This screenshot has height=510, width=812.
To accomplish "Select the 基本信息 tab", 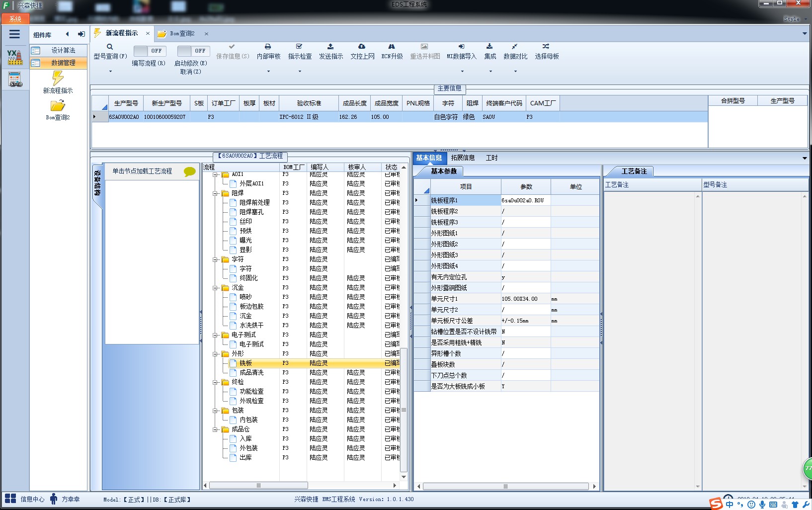I will (429, 158).
